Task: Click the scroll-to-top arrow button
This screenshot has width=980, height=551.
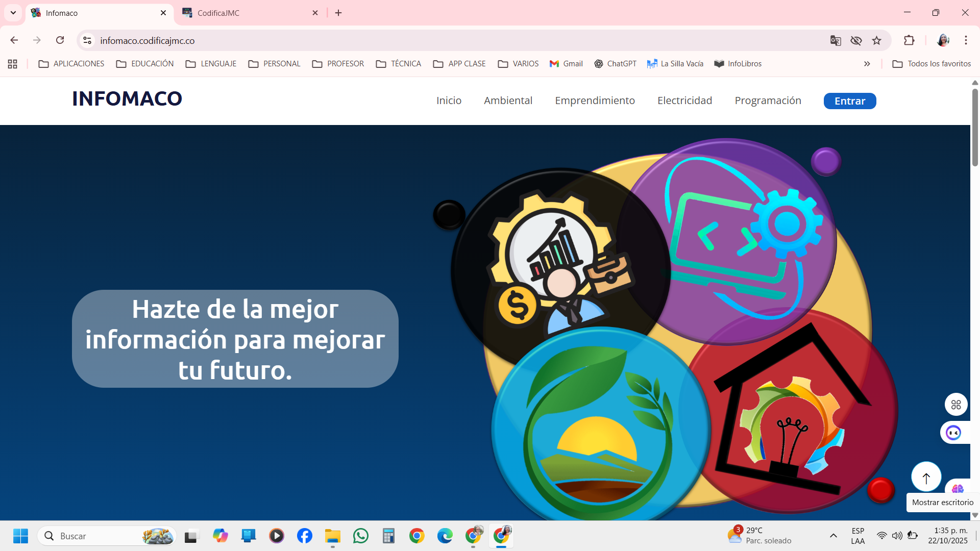Action: click(926, 478)
